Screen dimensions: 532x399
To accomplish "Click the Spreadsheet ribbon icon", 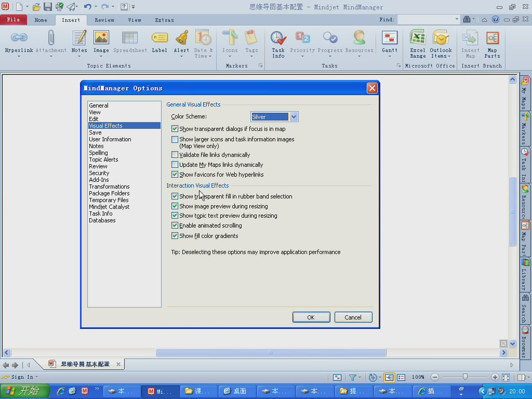I will tap(129, 37).
